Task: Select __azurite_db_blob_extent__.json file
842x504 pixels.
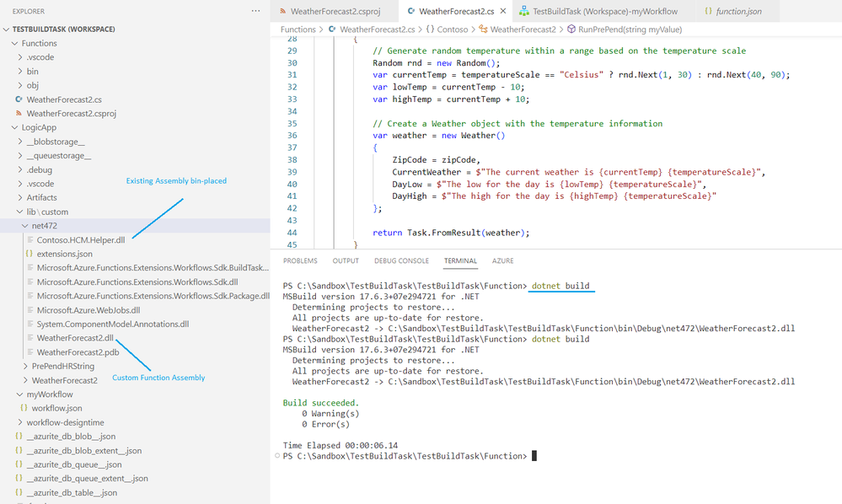Action: coord(83,450)
